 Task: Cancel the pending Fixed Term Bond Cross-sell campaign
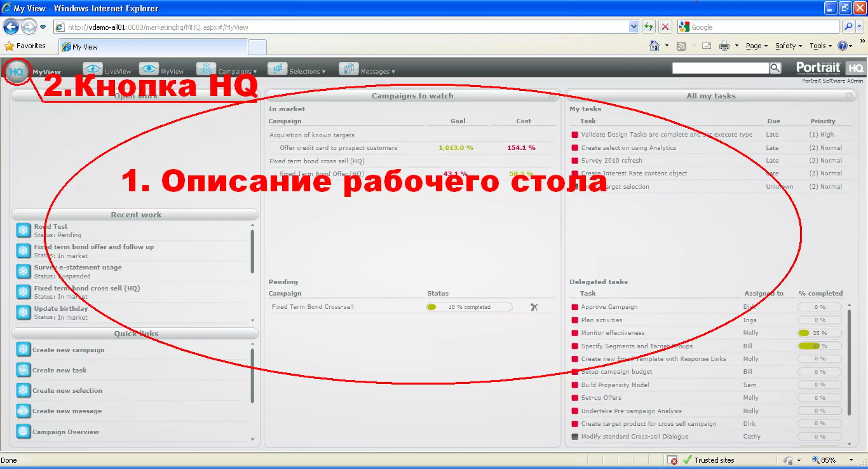[x=534, y=307]
